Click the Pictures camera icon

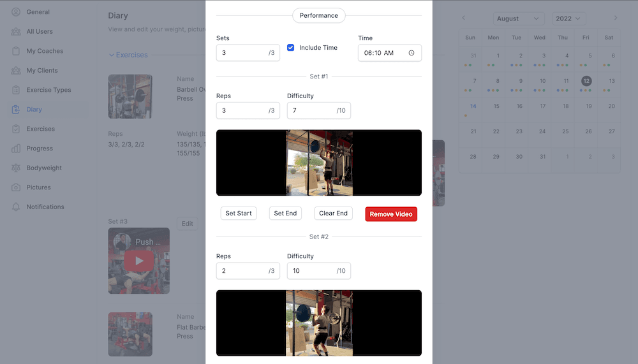pyautogui.click(x=16, y=187)
